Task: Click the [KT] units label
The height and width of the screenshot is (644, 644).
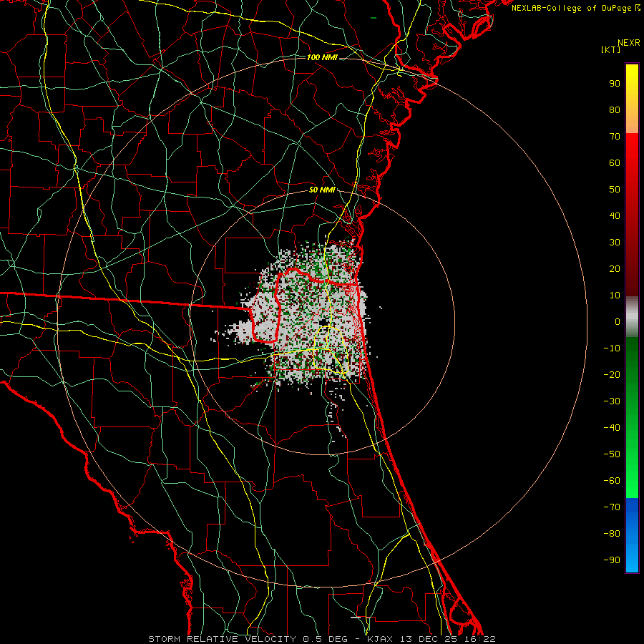Action: [x=611, y=49]
